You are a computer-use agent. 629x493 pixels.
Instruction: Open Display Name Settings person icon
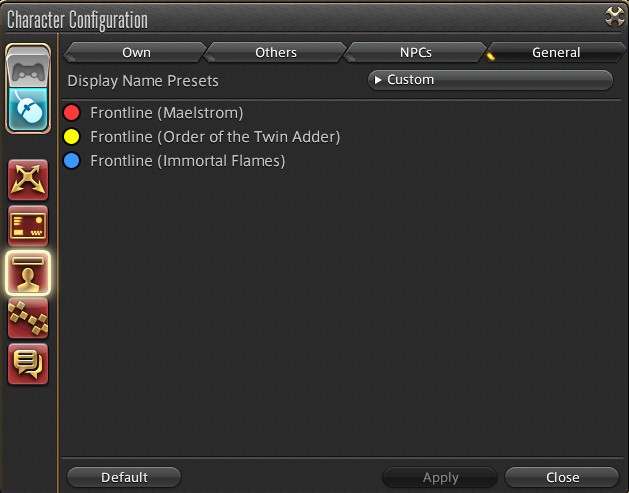pos(28,273)
